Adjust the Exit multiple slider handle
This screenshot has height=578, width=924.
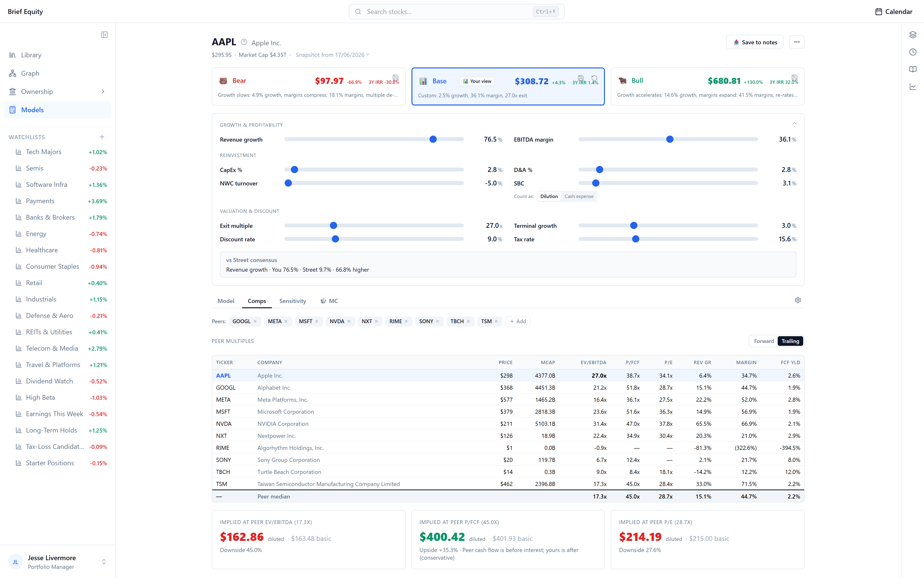[x=333, y=226]
